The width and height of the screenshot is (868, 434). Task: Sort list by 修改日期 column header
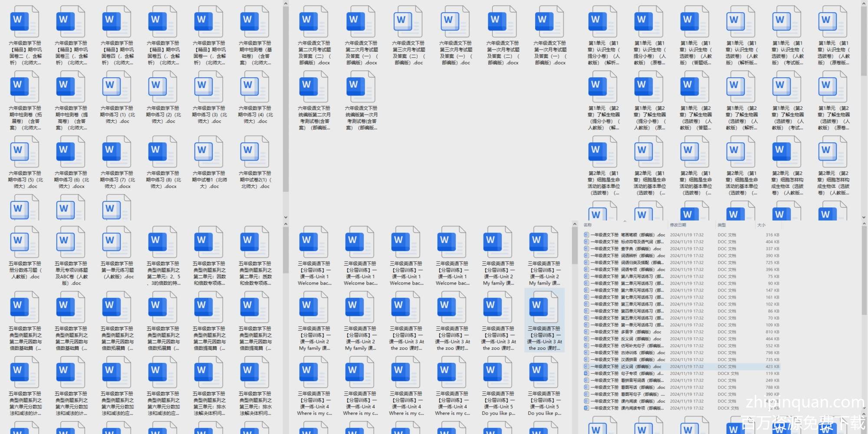tap(678, 225)
